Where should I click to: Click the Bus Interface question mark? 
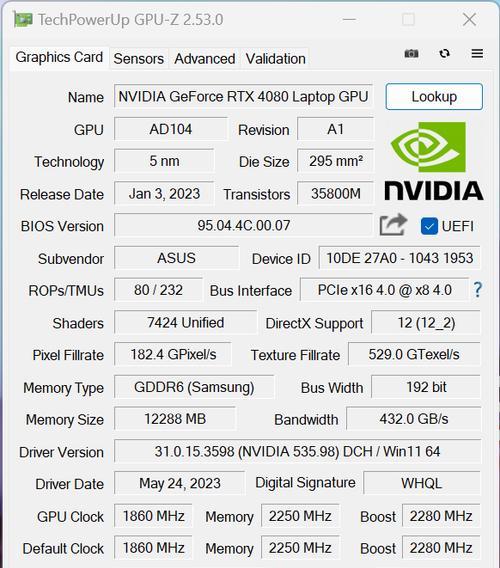coord(478,290)
